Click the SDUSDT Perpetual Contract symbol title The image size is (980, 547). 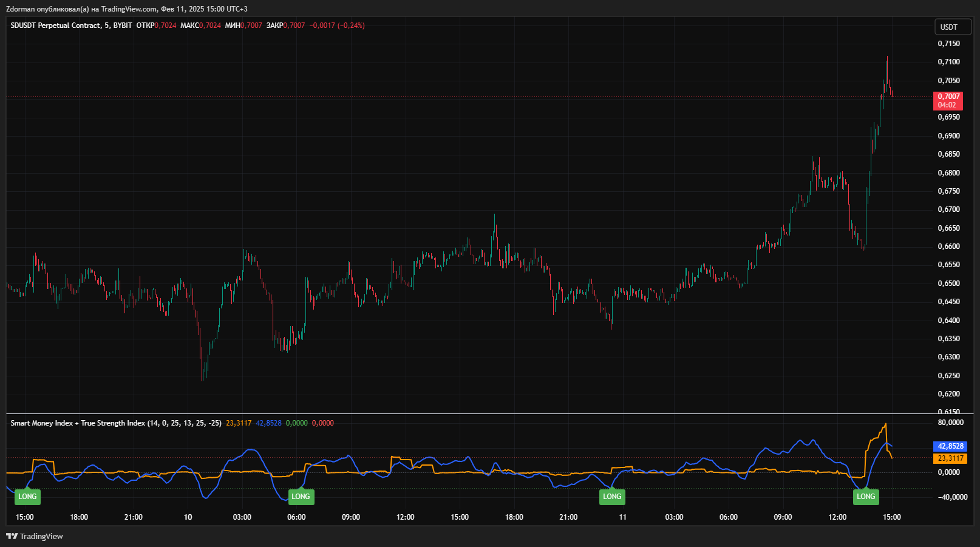point(56,25)
